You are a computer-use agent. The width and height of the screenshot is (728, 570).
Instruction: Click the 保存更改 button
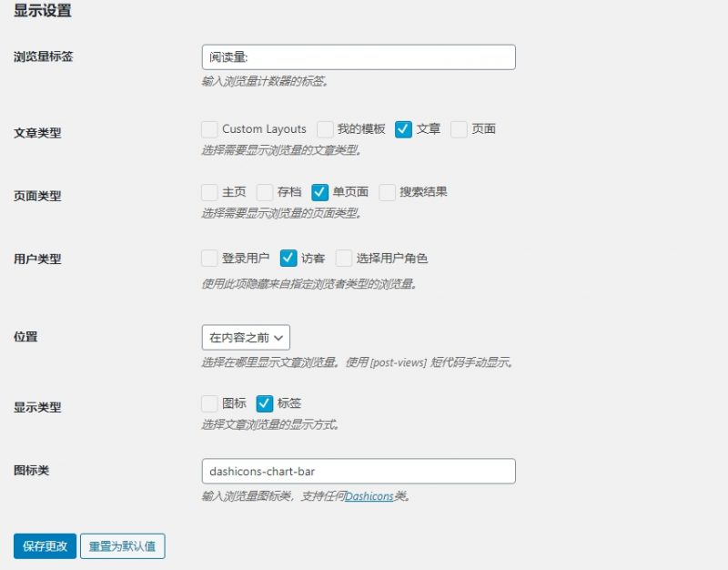45,546
